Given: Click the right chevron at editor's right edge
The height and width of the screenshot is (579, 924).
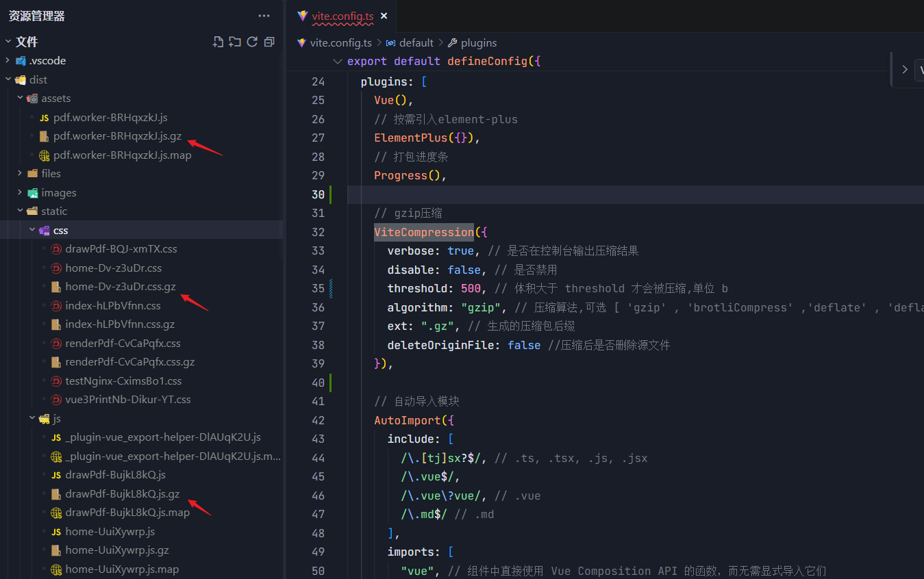Looking at the screenshot, I should coord(905,69).
